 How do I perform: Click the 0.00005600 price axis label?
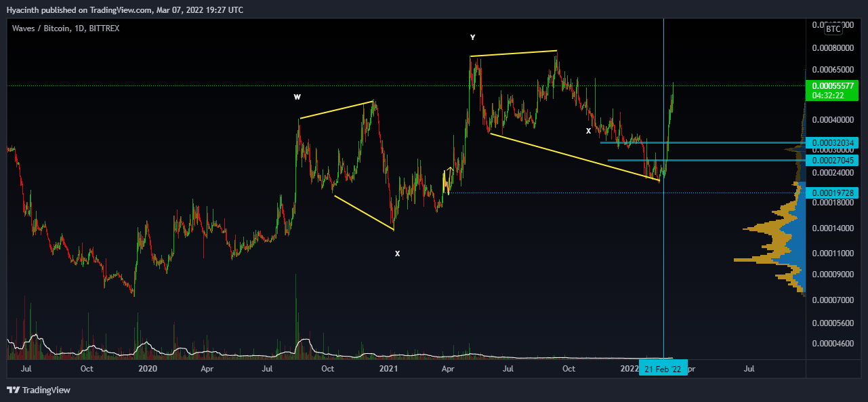[833, 323]
